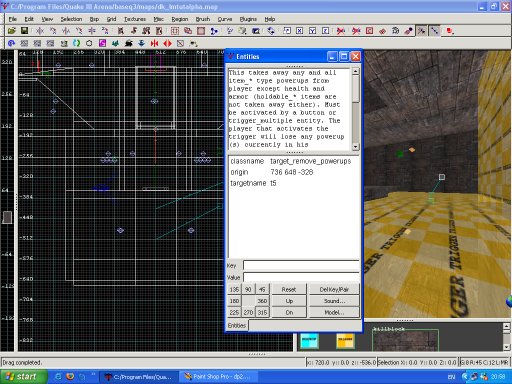Click the blue swirl icon in second toolbar
The width and height of the screenshot is (512, 384).
11,43
